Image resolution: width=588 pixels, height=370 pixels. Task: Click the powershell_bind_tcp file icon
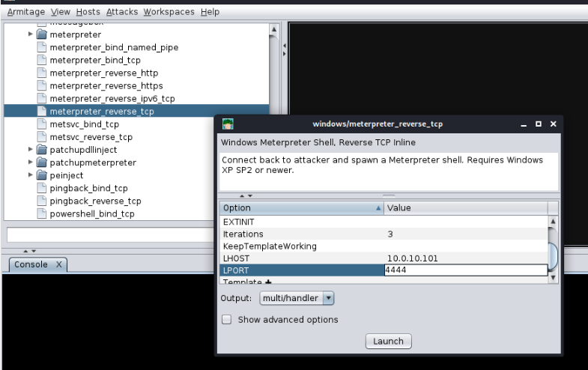(x=43, y=213)
